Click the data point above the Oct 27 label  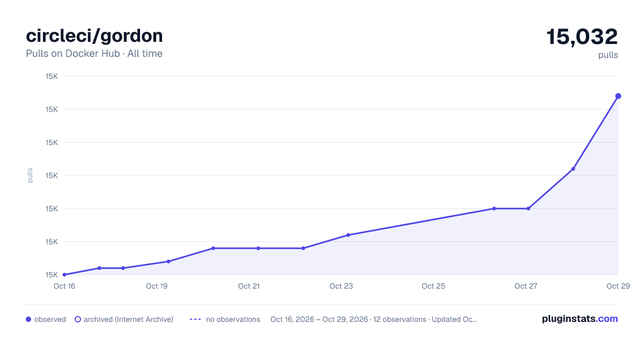(529, 209)
